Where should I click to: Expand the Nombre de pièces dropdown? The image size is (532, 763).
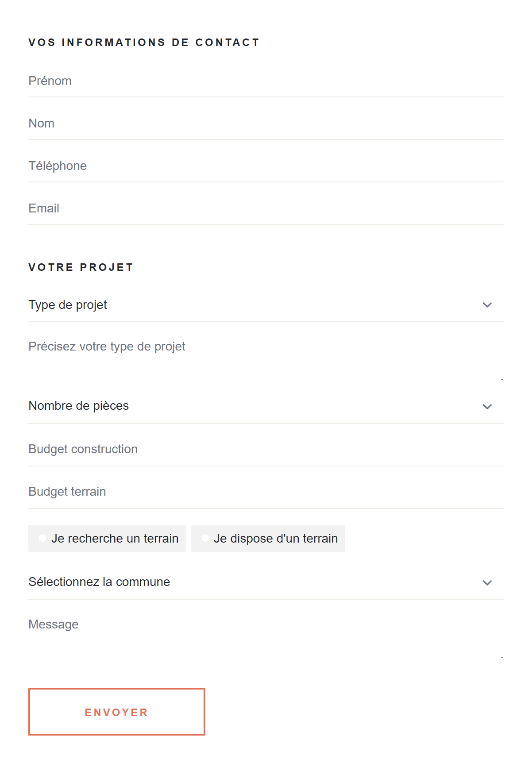coord(257,406)
